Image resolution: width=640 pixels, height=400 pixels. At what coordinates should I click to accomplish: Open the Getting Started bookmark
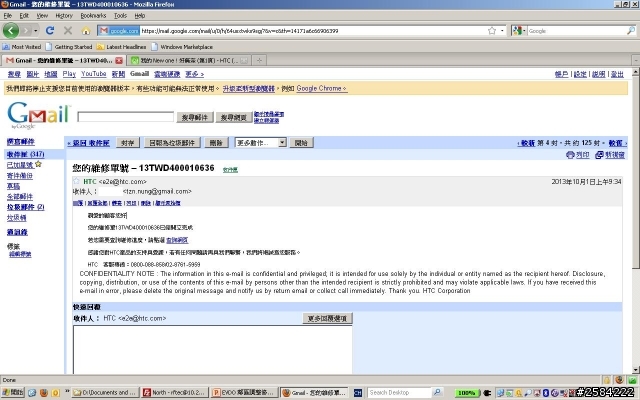(69, 47)
